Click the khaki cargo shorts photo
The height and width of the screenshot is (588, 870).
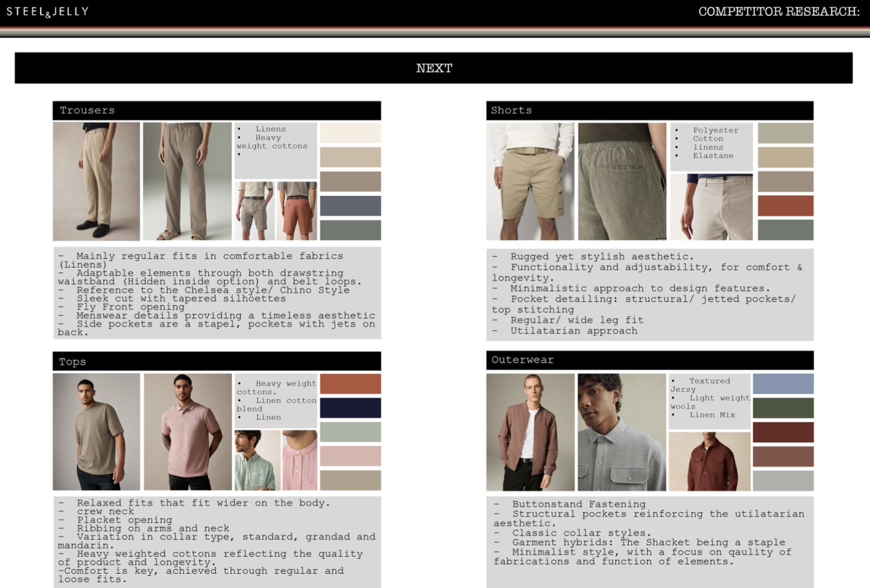(530, 181)
